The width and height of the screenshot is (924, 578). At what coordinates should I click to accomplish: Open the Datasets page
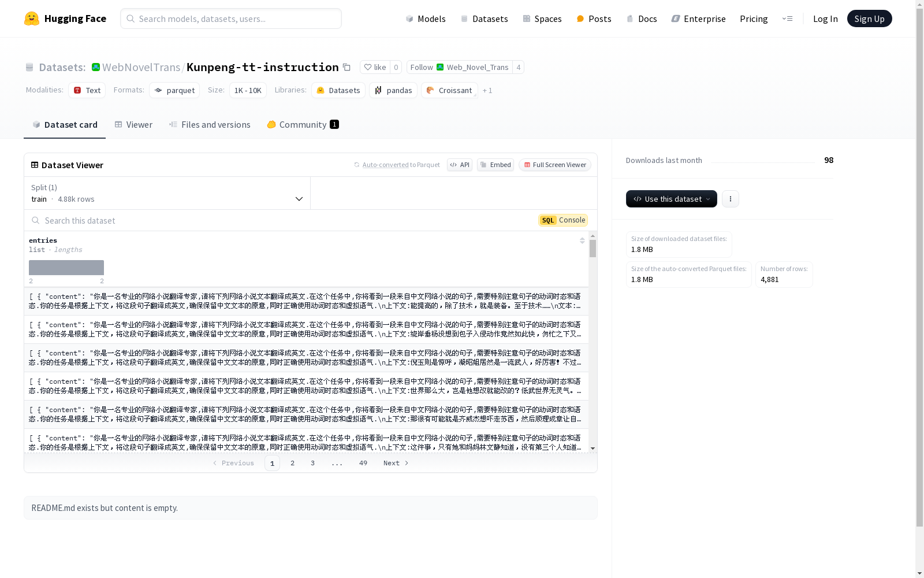pyautogui.click(x=484, y=18)
